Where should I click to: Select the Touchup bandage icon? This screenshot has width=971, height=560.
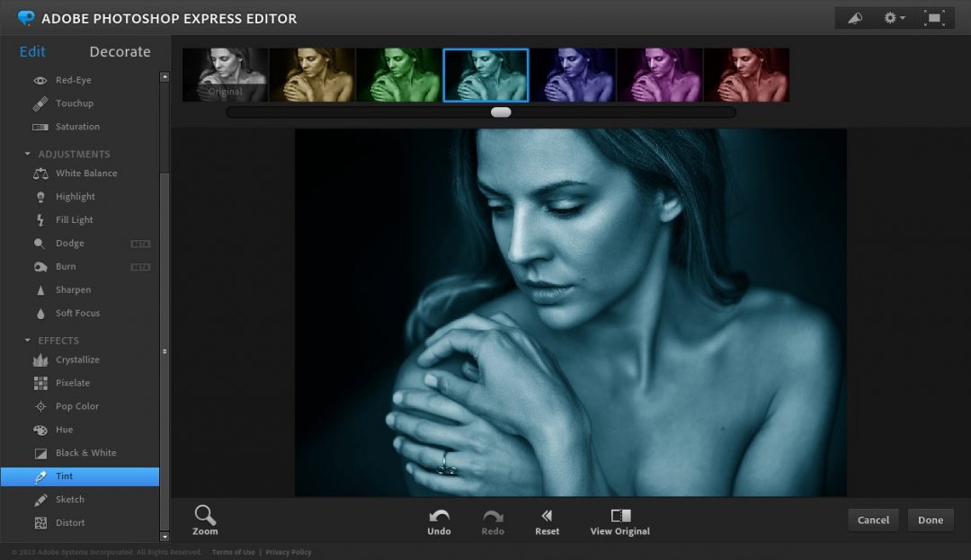click(40, 103)
